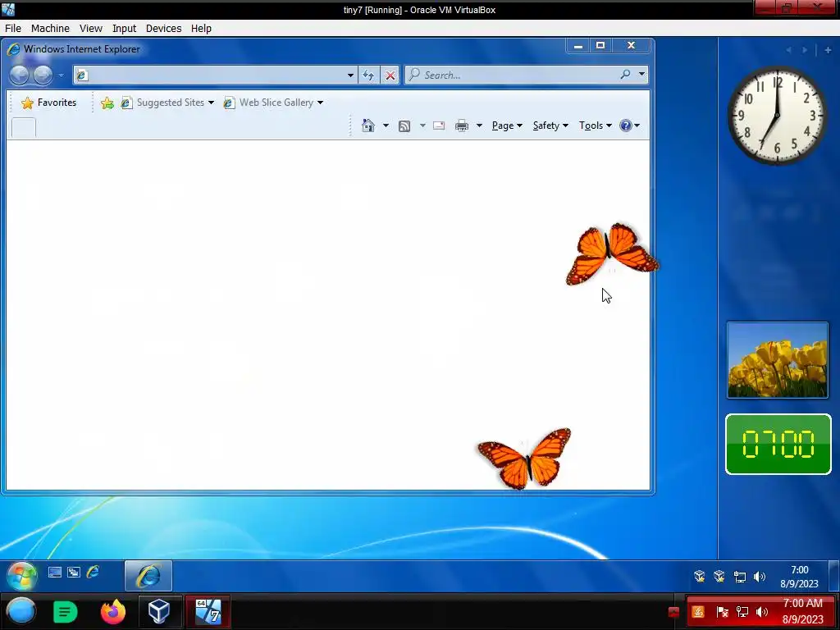Expand the Web Slice Gallery dropdown arrow
840x630 pixels.
(321, 103)
